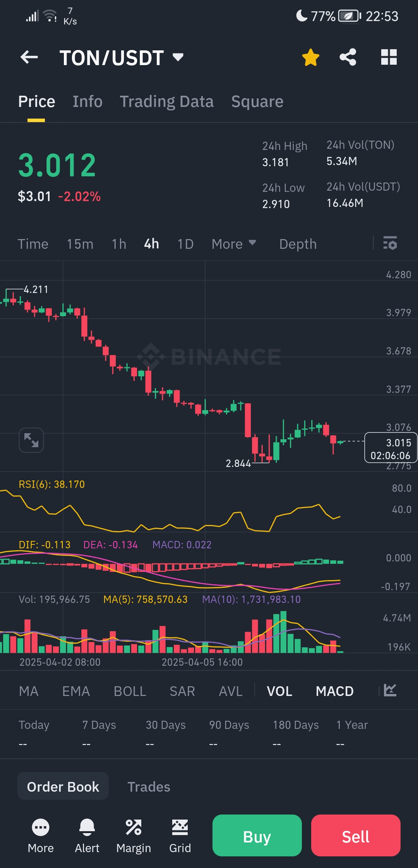The image size is (418, 868).
Task: Tap the DIF: -0.113 label
Action: [45, 545]
